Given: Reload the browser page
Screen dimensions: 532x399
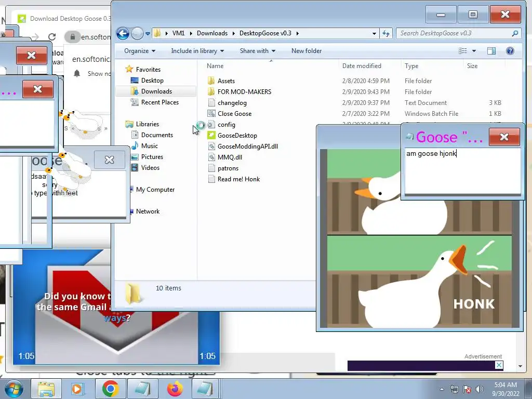Looking at the screenshot, I should 52,37.
